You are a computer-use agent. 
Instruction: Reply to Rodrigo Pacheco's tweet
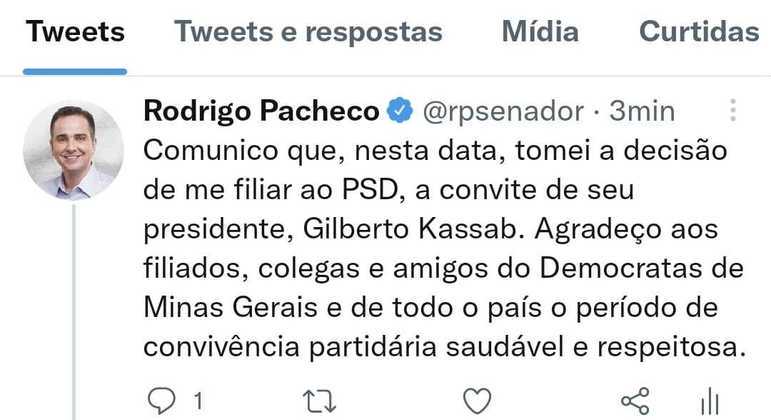[x=161, y=401]
